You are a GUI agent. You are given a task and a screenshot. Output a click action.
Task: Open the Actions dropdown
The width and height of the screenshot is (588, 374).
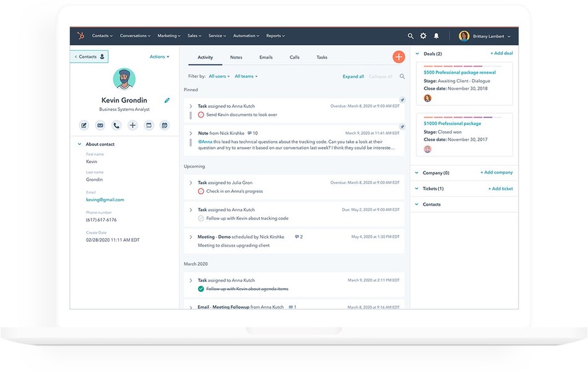click(158, 56)
